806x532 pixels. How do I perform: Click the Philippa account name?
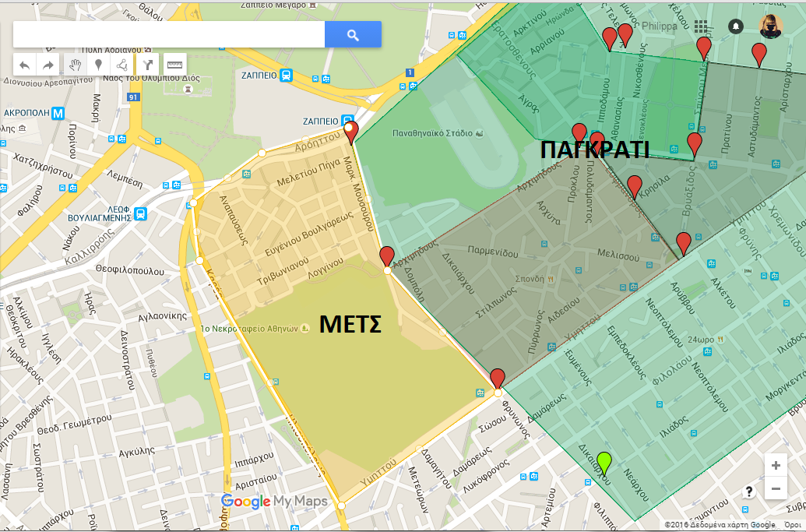(660, 26)
